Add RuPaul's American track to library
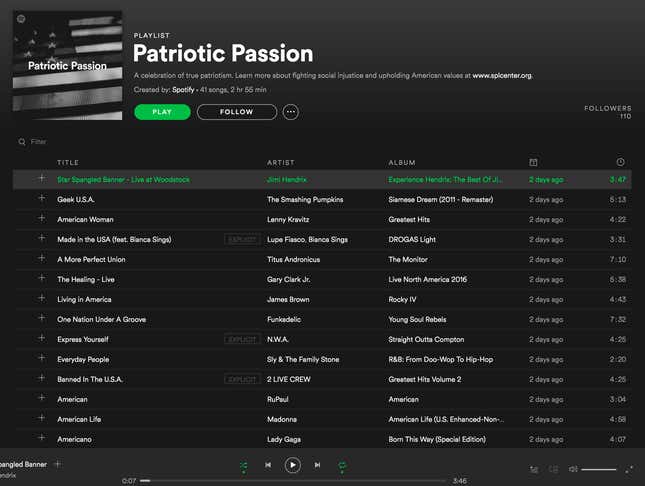Screen dimensions: 645x486 coord(42,398)
